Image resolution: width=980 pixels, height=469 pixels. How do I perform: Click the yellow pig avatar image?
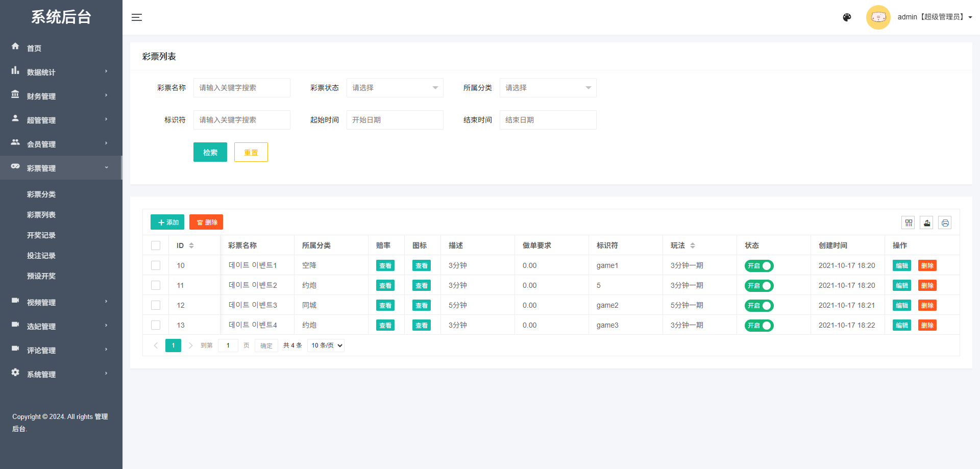[878, 17]
